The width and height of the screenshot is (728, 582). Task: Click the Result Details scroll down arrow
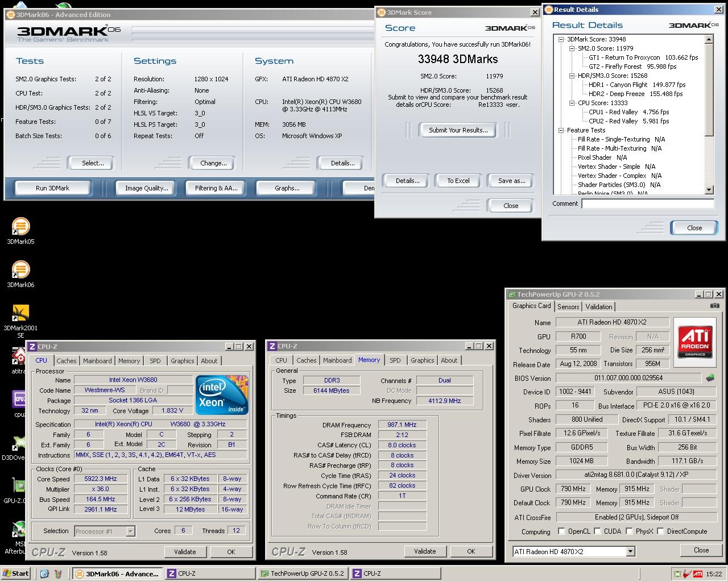[x=709, y=190]
